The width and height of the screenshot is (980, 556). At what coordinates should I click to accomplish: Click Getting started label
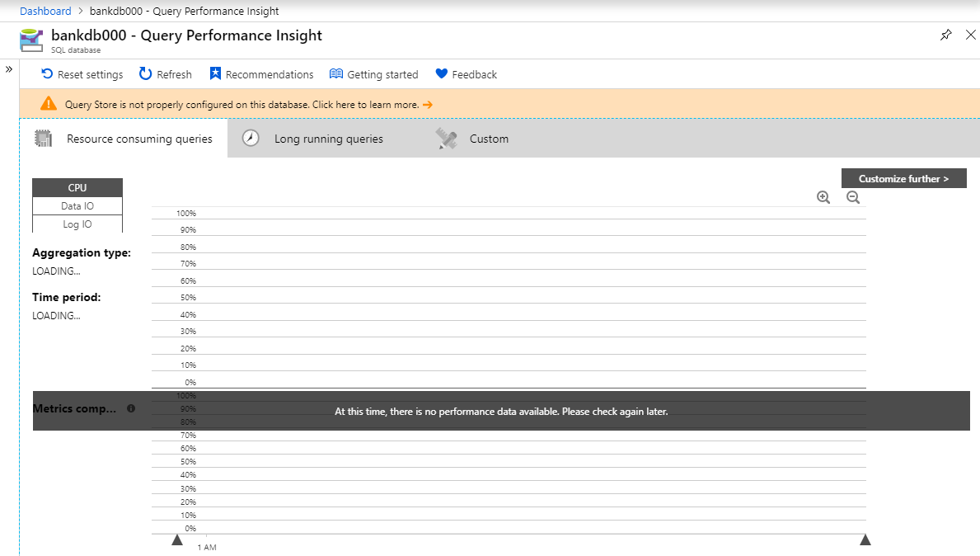coord(382,74)
